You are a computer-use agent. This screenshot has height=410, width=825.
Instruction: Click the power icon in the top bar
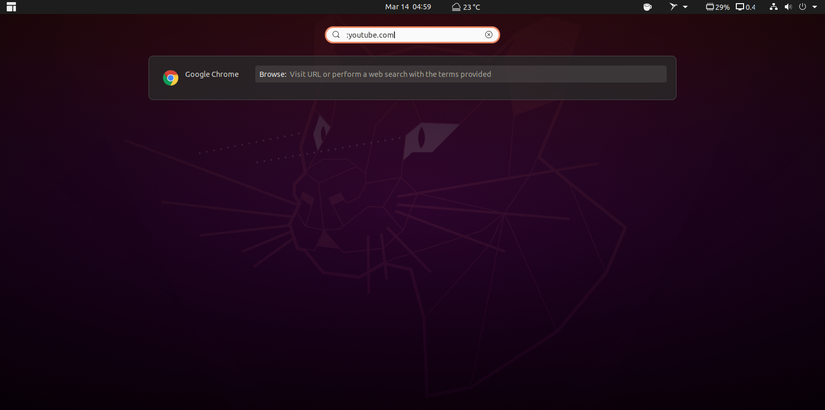click(802, 7)
